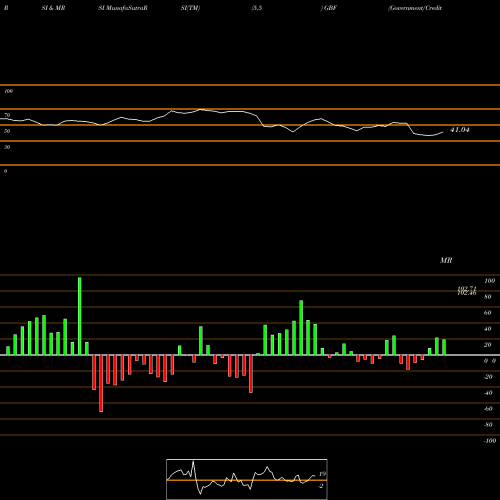Click the MR axis label -40
500x500 pixels.
[488, 393]
